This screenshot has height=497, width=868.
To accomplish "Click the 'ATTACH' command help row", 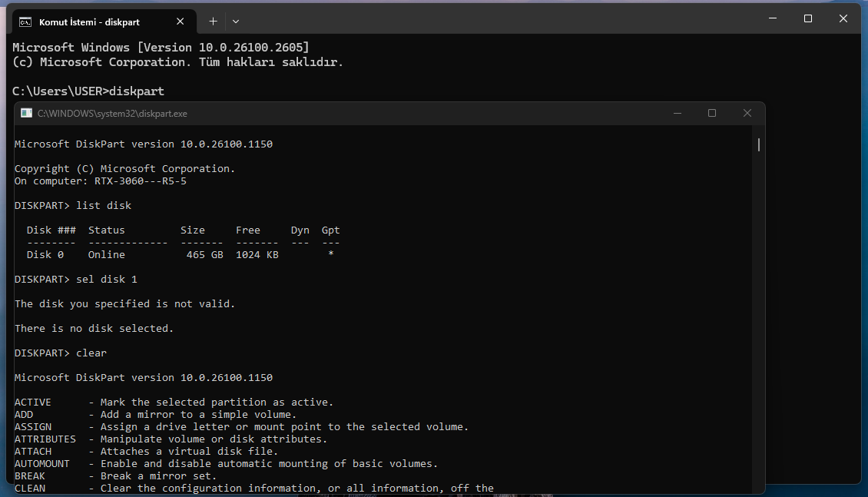I will [146, 451].
